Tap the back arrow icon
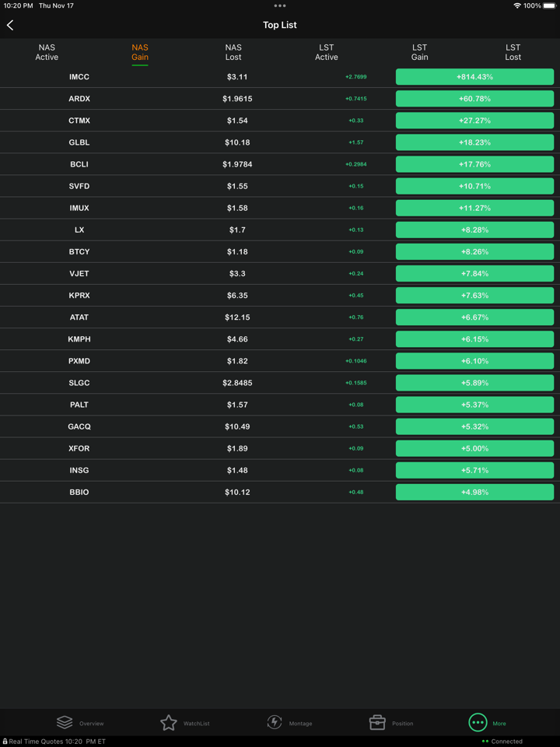 10,26
